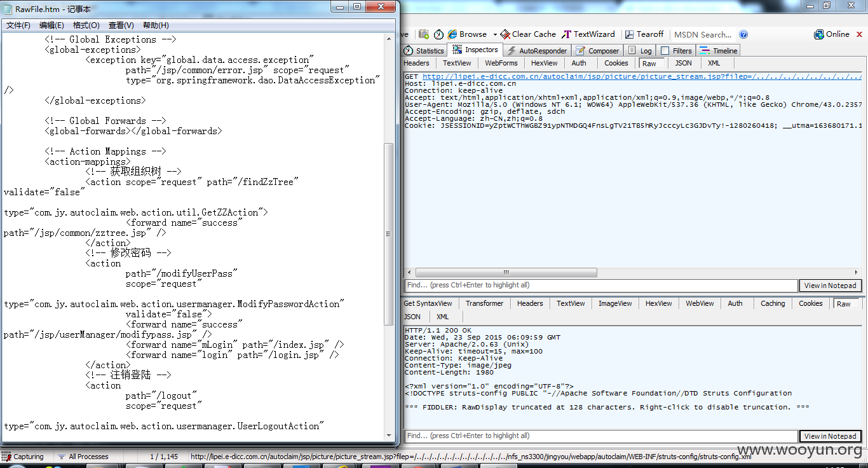Viewport: 868px width, 468px height.
Task: Toggle Capturing in the Fiddler status bar
Action: pos(24,457)
